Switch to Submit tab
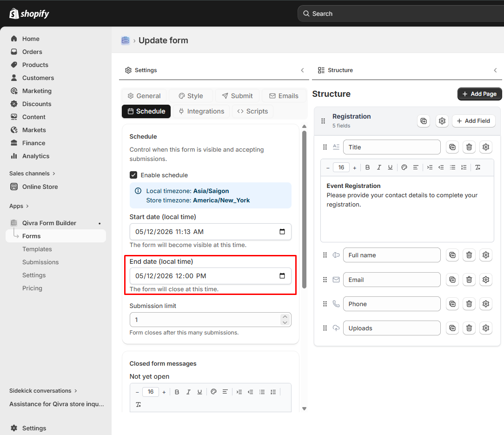Screen dimensions: 504x435 pos(237,96)
